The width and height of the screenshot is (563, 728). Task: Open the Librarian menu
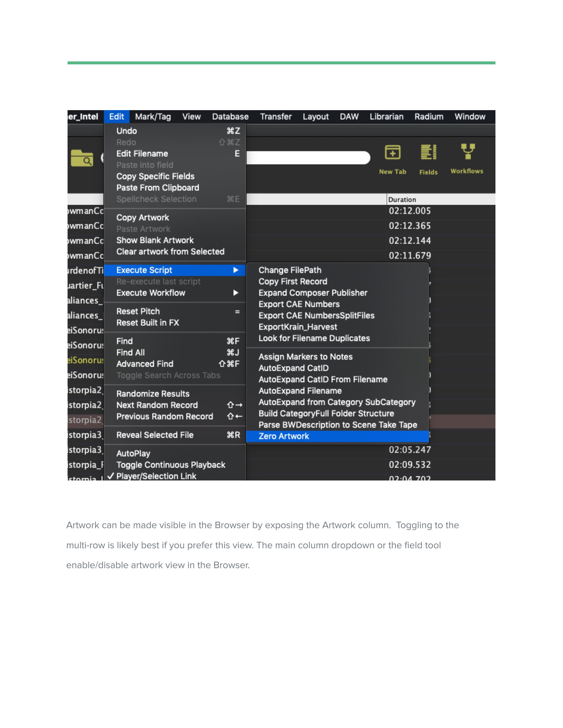coord(386,117)
